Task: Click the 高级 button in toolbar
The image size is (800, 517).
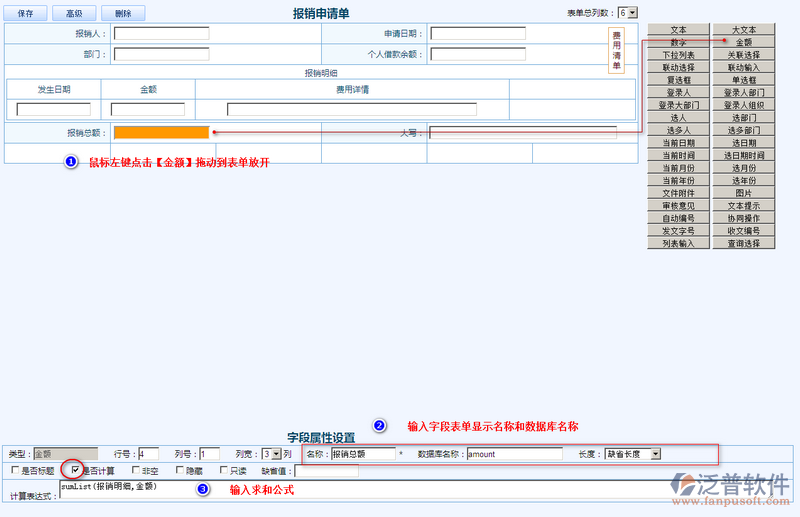Action: pyautogui.click(x=74, y=14)
